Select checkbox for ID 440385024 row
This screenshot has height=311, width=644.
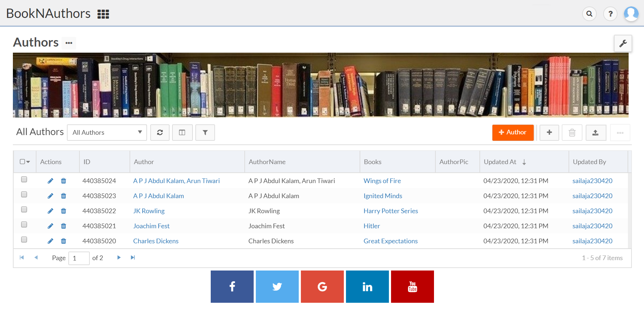(24, 180)
